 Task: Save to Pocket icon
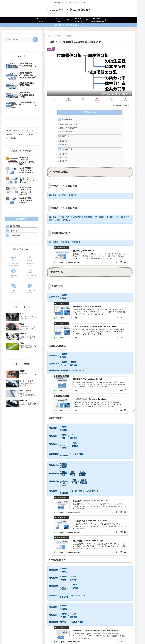tap(97, 99)
